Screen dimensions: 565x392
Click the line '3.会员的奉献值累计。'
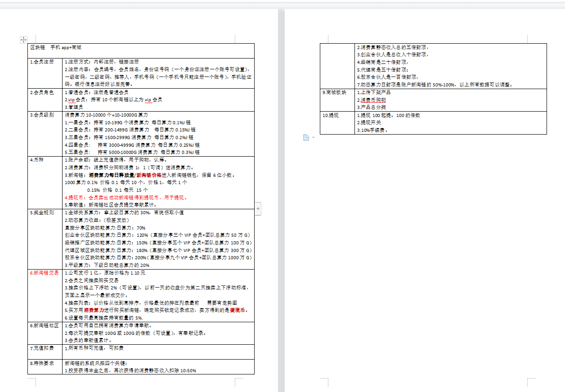pyautogui.click(x=89, y=341)
